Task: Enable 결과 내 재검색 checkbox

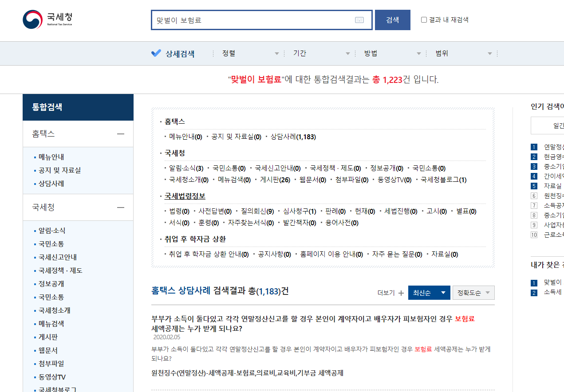Action: click(424, 20)
